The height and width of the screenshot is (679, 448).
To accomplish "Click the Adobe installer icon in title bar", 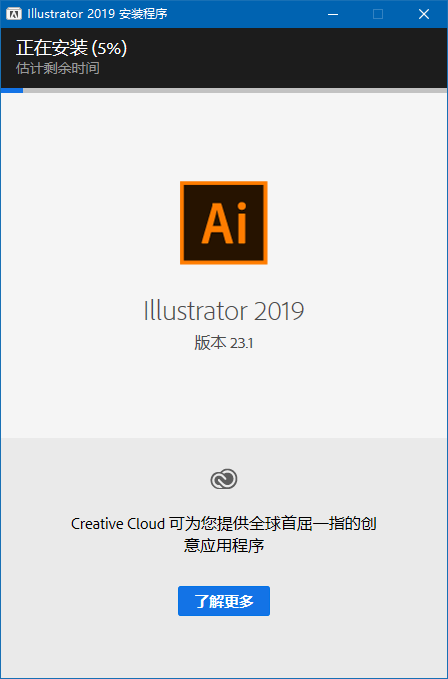I will point(14,14).
